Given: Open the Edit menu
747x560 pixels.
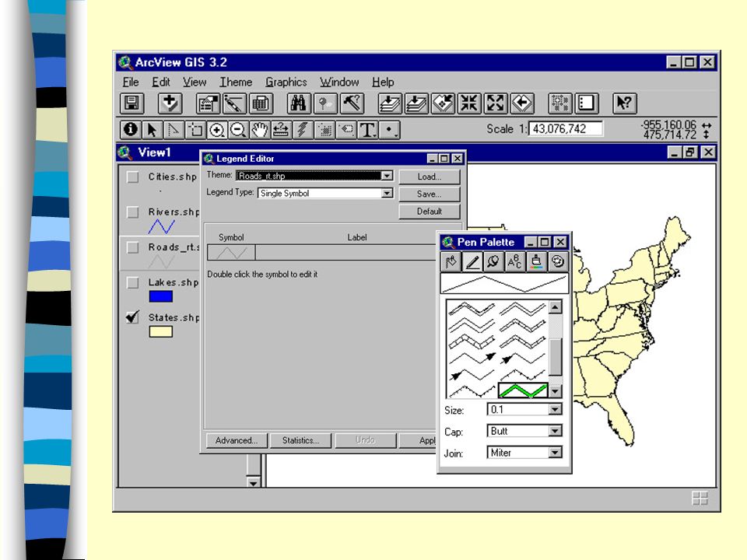Looking at the screenshot, I should (x=161, y=82).
